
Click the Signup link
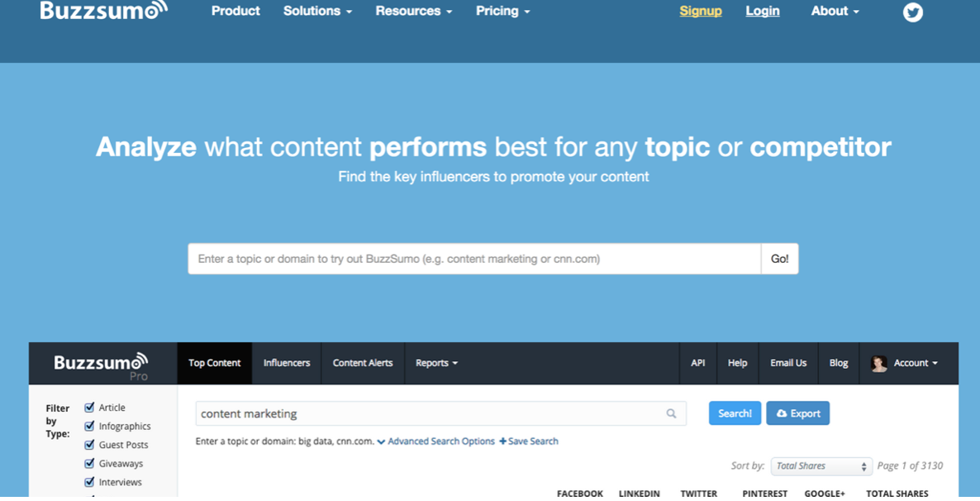(x=701, y=12)
